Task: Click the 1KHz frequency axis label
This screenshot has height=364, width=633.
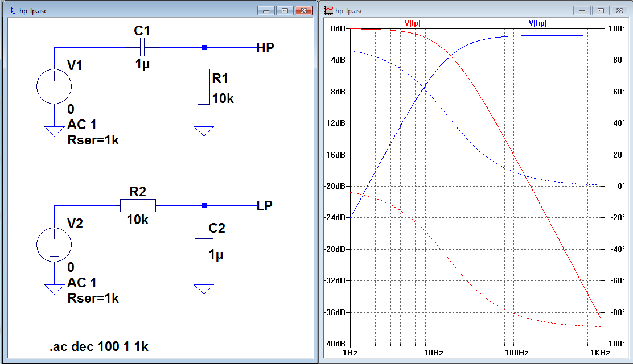Action: point(601,353)
